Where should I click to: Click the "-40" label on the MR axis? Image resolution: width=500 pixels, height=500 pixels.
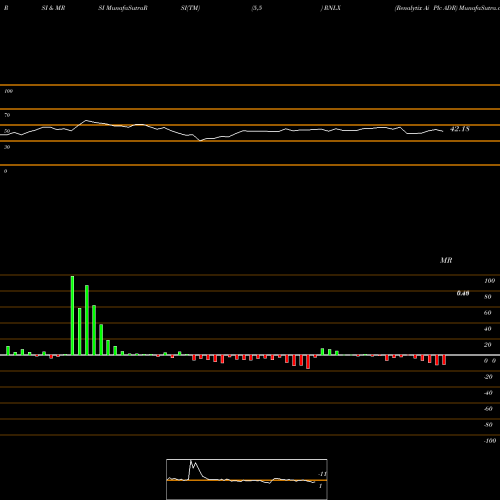[488, 393]
